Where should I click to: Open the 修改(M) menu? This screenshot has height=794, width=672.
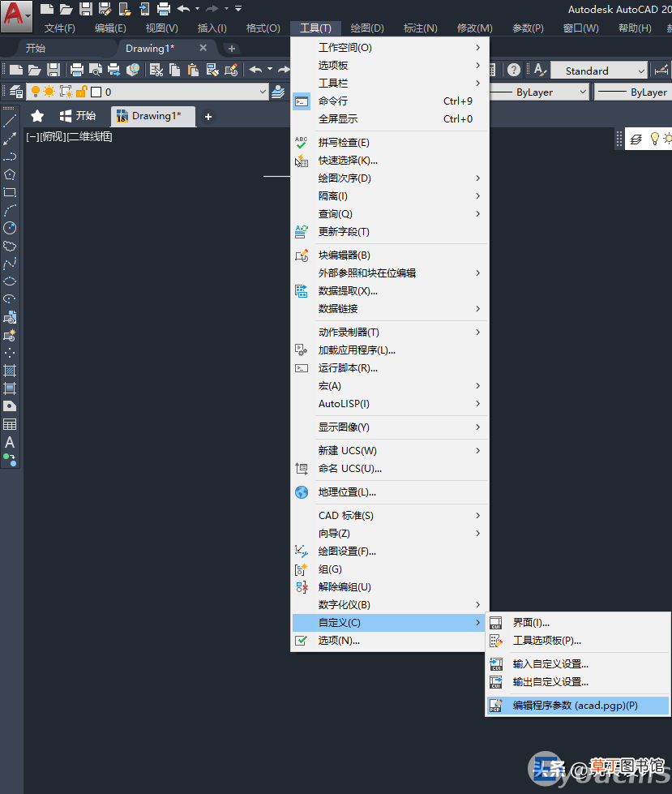(475, 28)
